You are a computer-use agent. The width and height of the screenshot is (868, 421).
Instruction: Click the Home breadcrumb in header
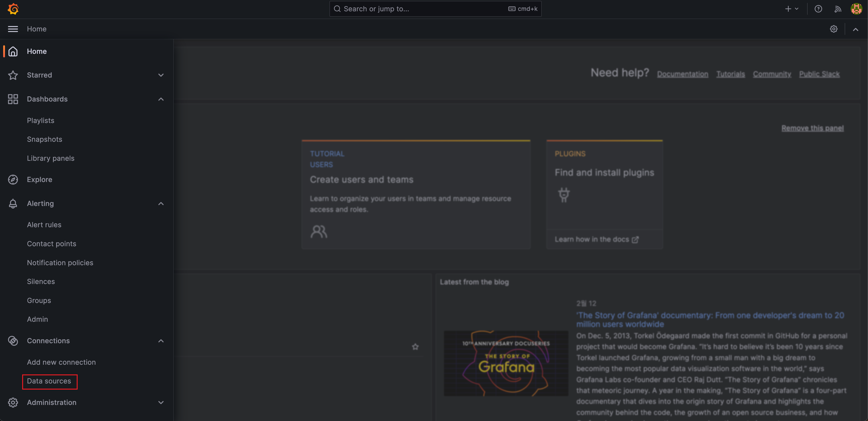37,29
